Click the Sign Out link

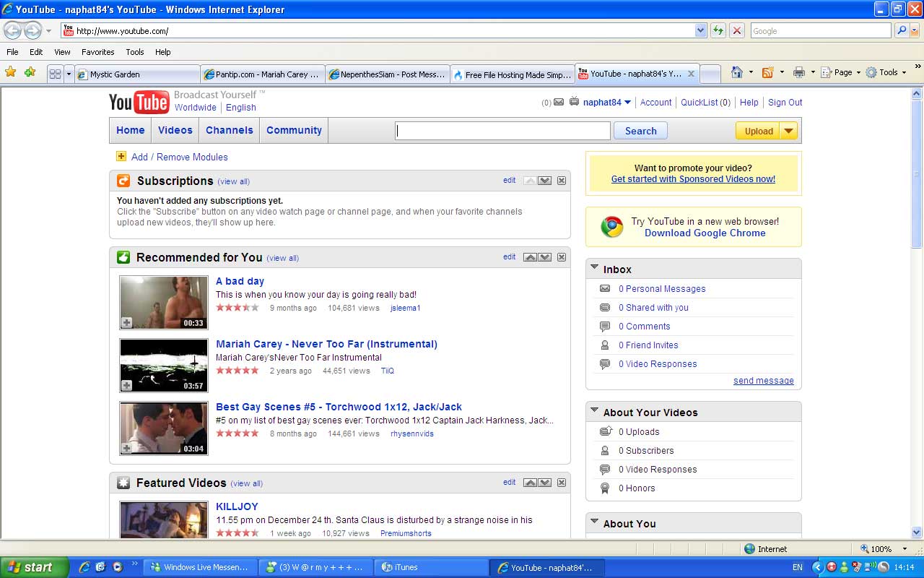[x=785, y=103]
